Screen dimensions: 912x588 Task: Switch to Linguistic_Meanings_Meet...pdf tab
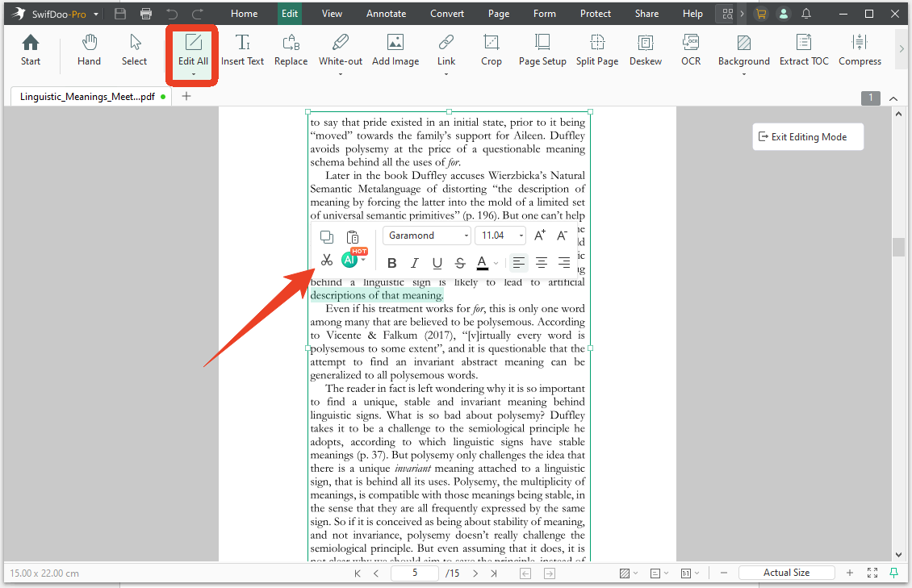pyautogui.click(x=87, y=97)
